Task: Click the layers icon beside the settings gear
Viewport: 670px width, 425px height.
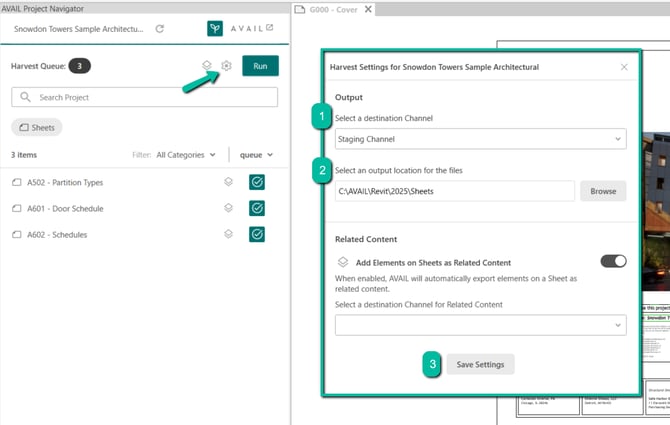Action: click(207, 66)
